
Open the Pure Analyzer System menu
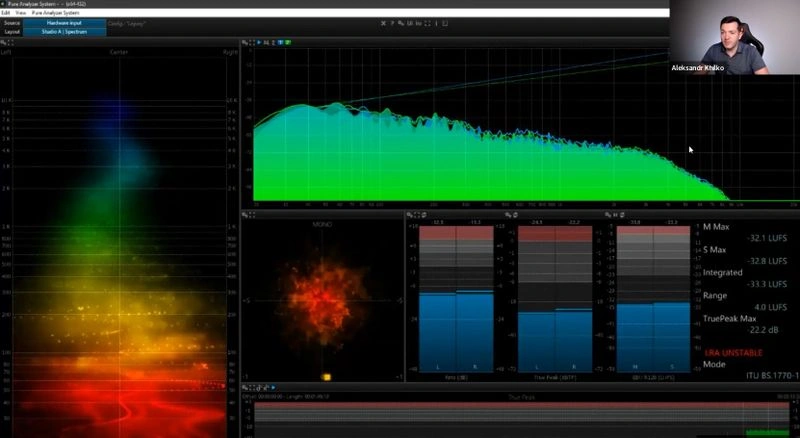[56, 12]
